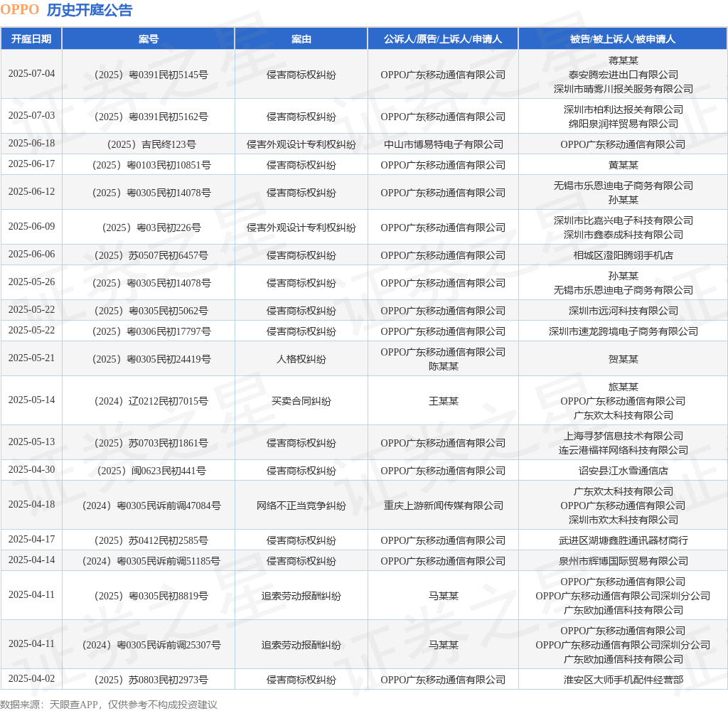Click plaintiff 陈某某
728x711 pixels.
click(444, 366)
